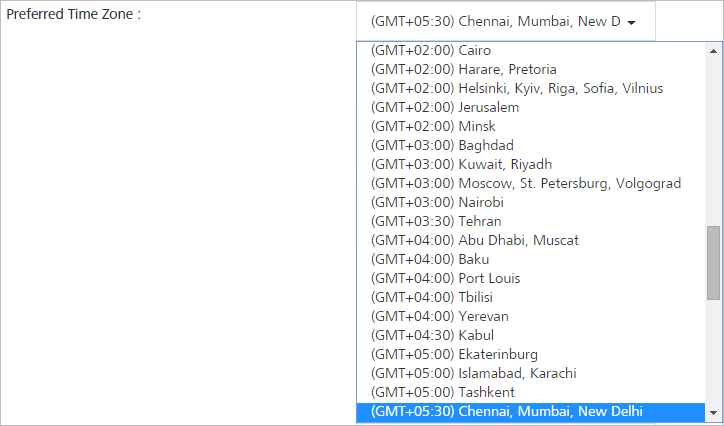Pick the highlighted Chennai, Mumbai, New Delhi option
This screenshot has width=724, height=426.
click(531, 411)
